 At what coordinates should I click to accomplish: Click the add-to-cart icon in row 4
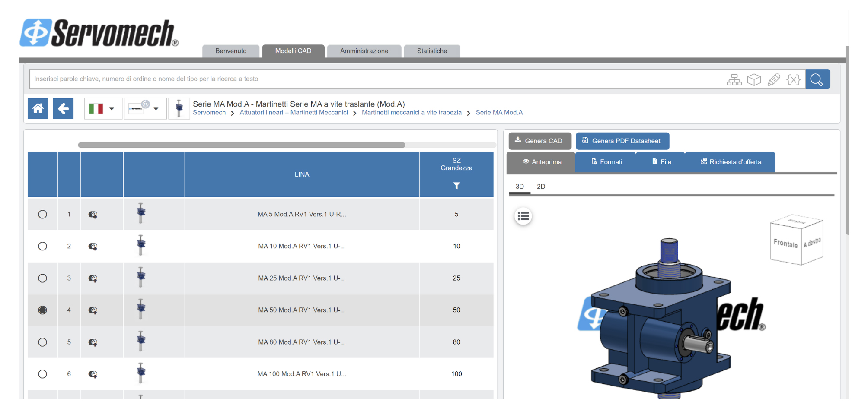(x=93, y=310)
